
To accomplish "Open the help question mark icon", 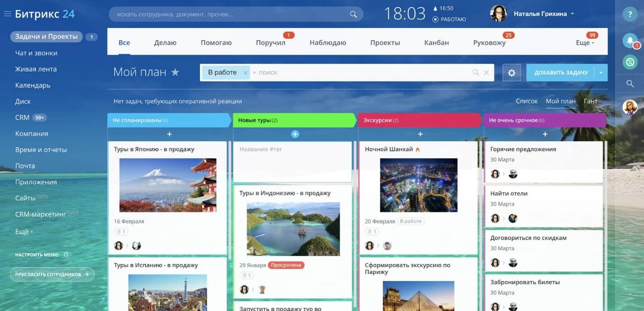I will (x=630, y=14).
